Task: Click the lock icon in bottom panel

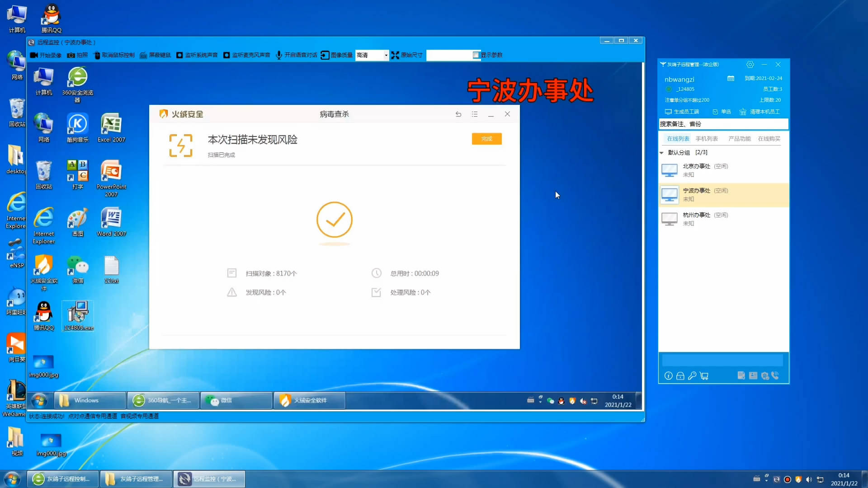Action: tap(680, 376)
